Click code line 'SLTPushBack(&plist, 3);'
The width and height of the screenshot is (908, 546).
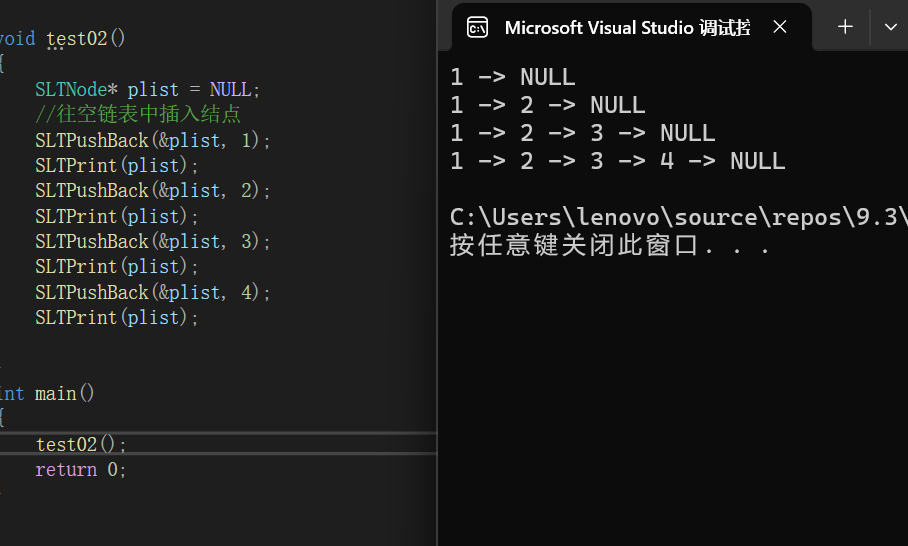153,241
